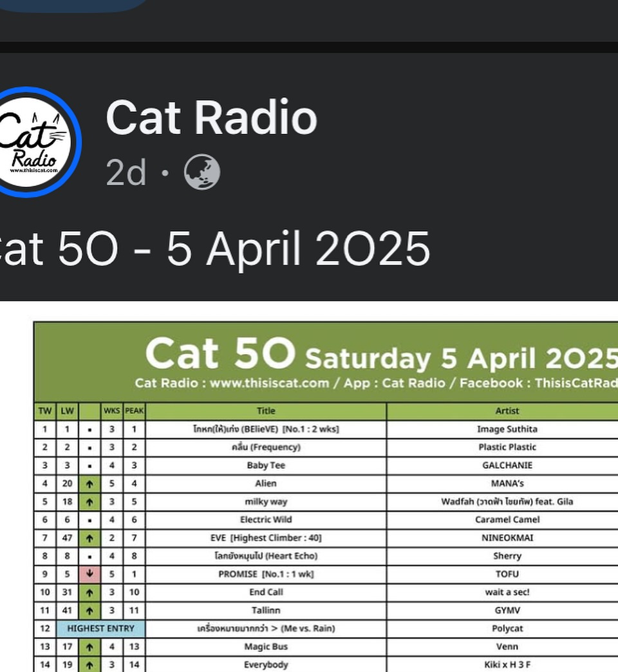
Task: Click the Title column header
Action: 266,411
